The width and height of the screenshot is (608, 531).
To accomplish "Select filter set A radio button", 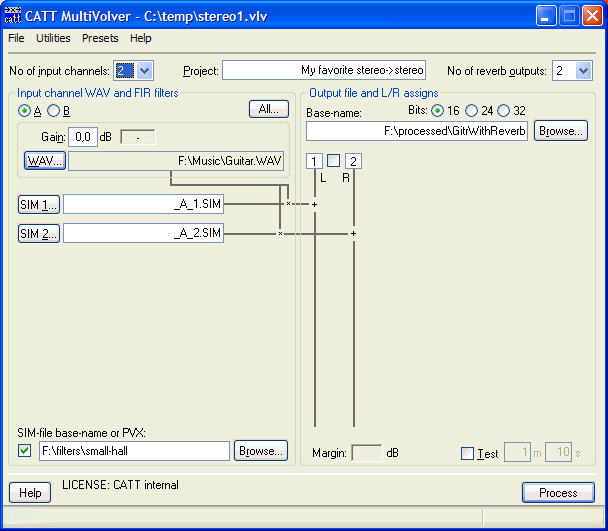I will point(25,111).
